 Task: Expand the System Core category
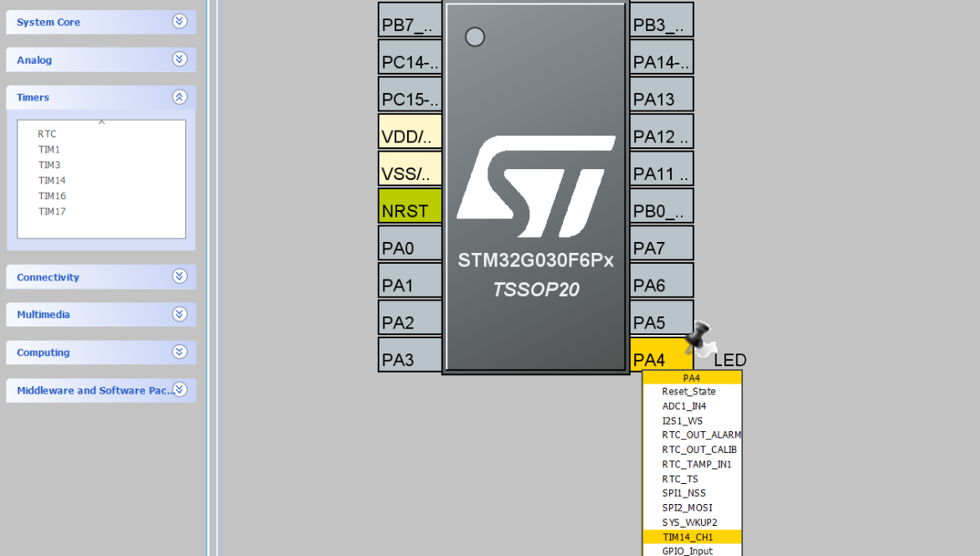click(x=101, y=22)
